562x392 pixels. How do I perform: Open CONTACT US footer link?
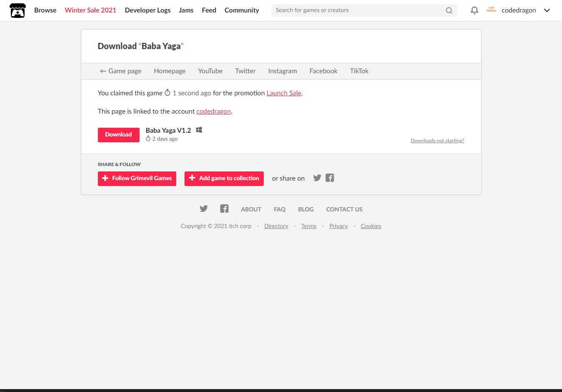click(x=344, y=209)
